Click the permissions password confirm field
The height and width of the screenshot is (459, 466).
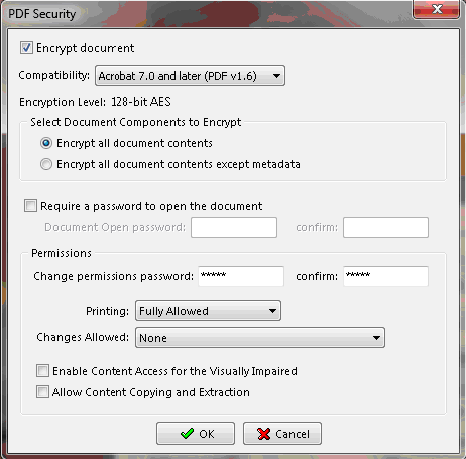tap(386, 276)
